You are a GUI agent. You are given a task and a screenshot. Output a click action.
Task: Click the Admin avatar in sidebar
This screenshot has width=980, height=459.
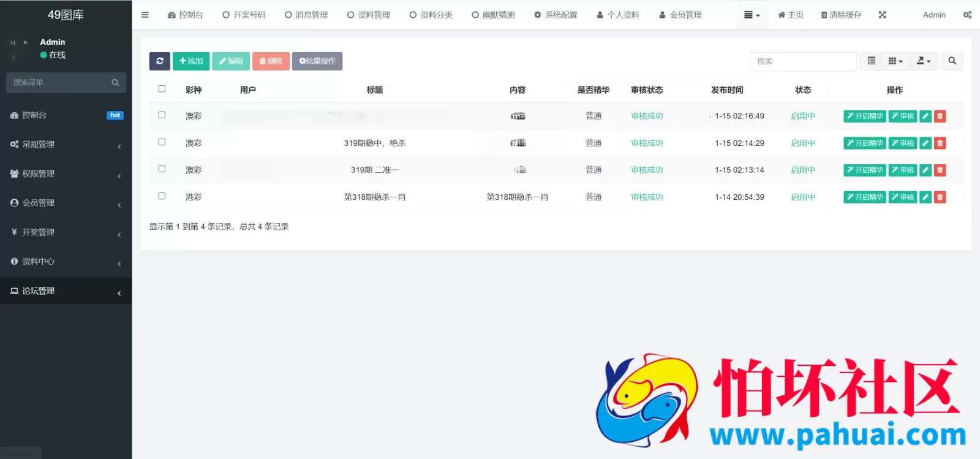click(20, 49)
